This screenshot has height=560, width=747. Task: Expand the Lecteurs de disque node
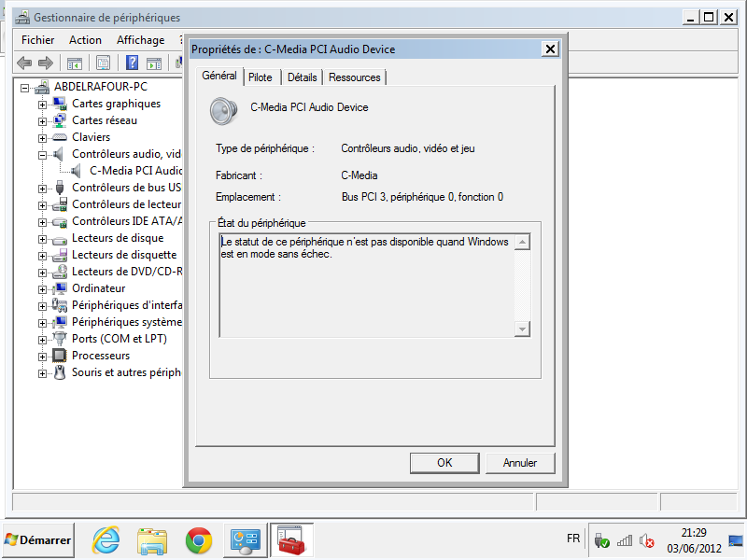pos(42,239)
